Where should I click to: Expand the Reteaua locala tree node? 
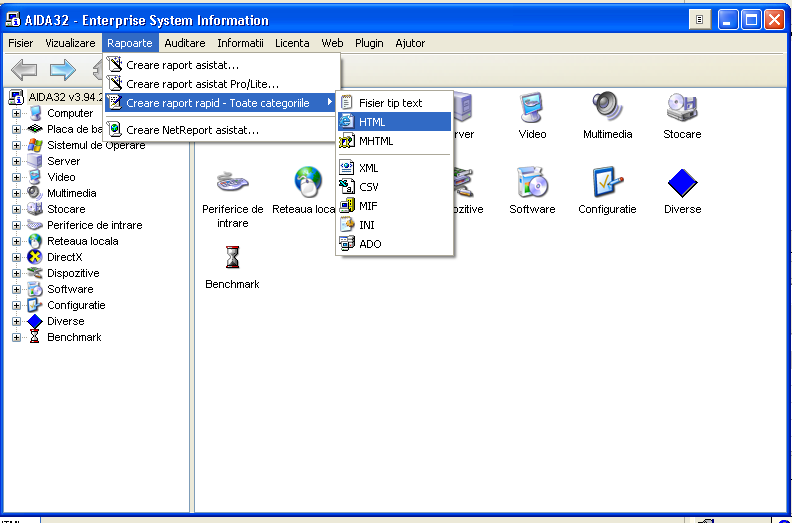[17, 242]
